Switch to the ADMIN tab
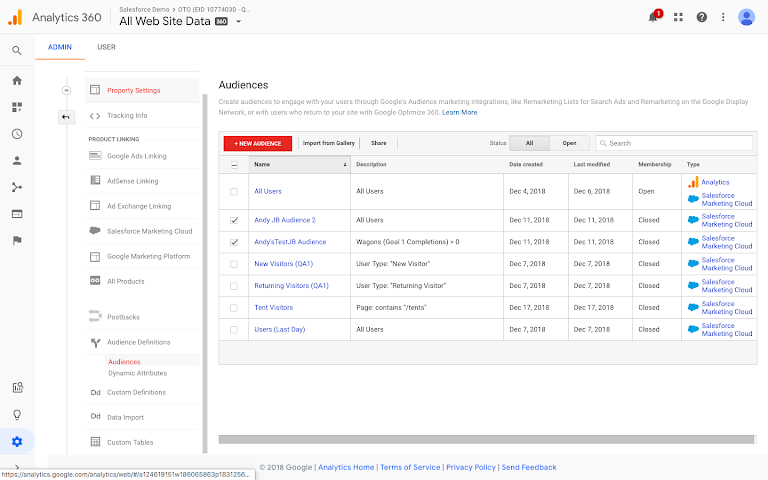768x480 pixels. 60,47
